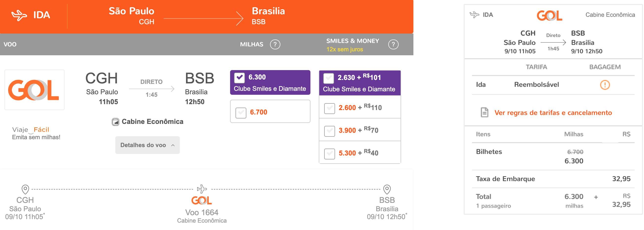The image size is (644, 230).
Task: Uncheck the 6.300 Clube Smiles miles option
Action: click(239, 78)
